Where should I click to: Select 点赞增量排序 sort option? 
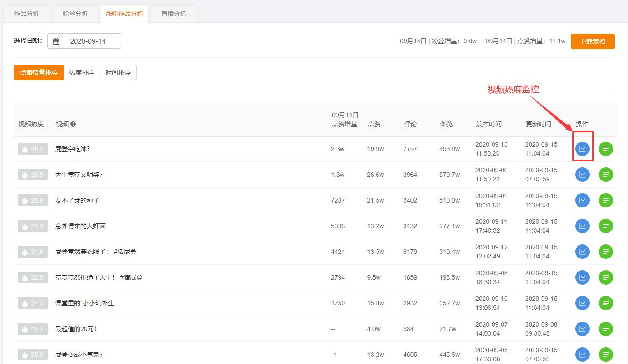(x=39, y=73)
